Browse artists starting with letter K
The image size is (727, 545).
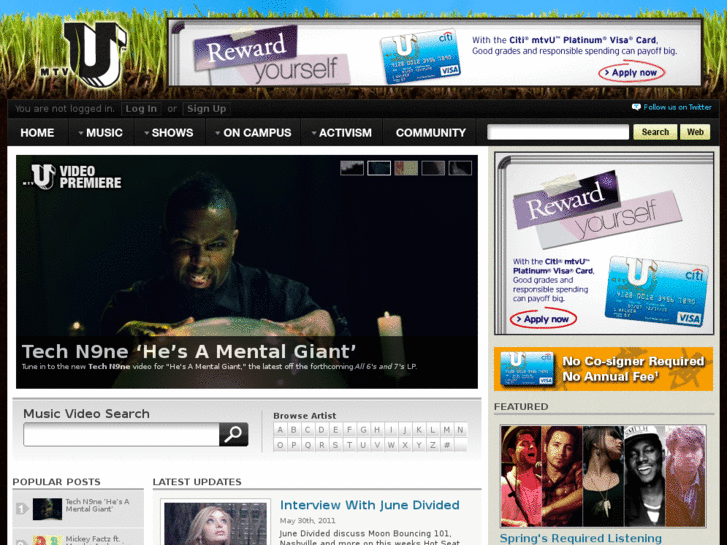(x=419, y=430)
